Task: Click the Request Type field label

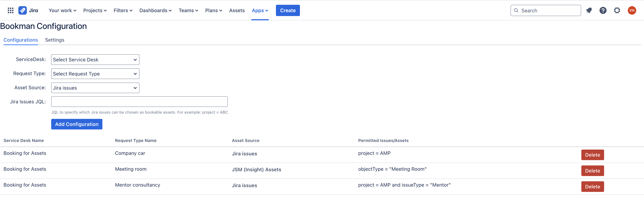Action: pos(29,73)
